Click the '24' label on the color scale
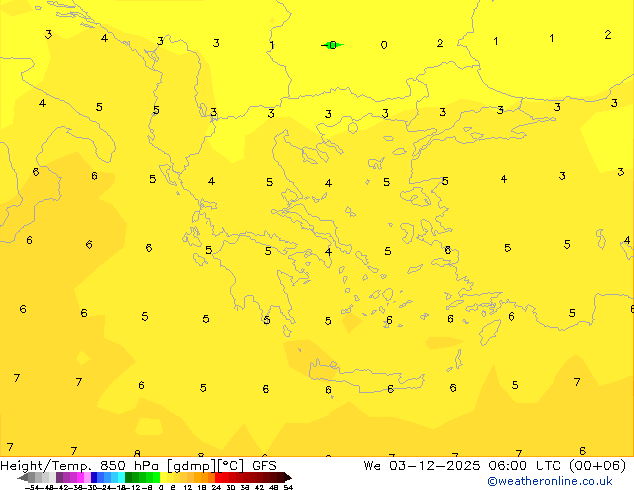The width and height of the screenshot is (634, 490). (x=216, y=487)
